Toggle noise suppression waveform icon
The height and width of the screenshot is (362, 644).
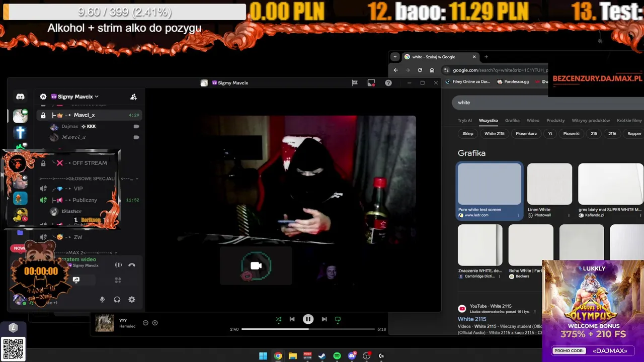(x=118, y=265)
